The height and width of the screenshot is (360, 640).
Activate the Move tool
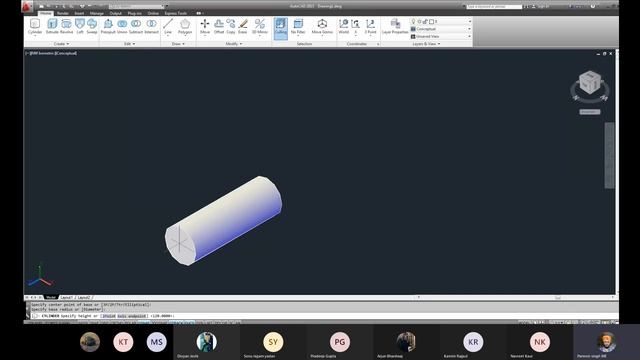(x=205, y=27)
